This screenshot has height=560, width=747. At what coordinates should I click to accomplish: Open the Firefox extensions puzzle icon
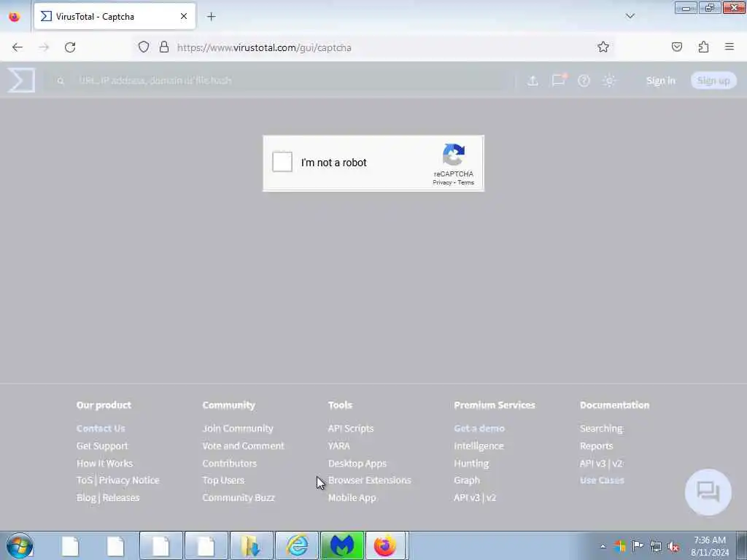pos(703,47)
